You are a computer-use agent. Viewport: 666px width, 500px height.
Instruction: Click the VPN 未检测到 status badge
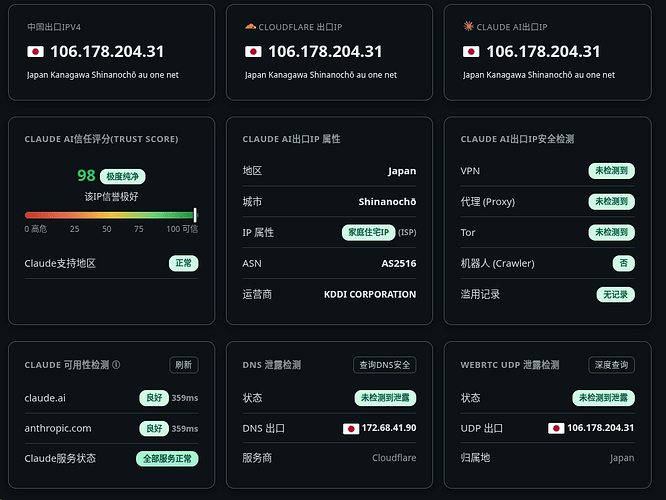click(611, 171)
